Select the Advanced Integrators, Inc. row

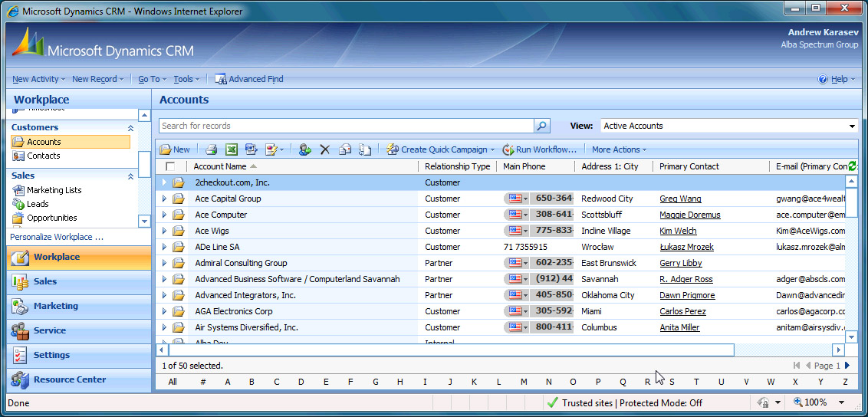click(x=501, y=295)
